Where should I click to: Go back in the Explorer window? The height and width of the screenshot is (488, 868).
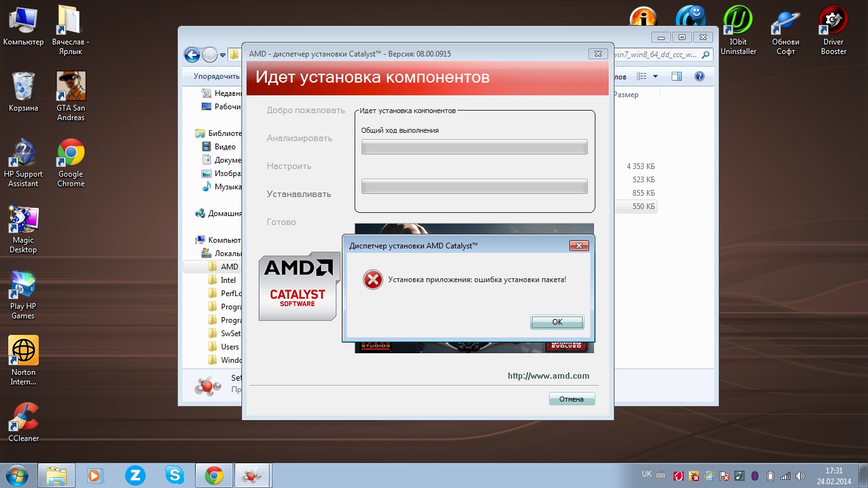pos(192,55)
